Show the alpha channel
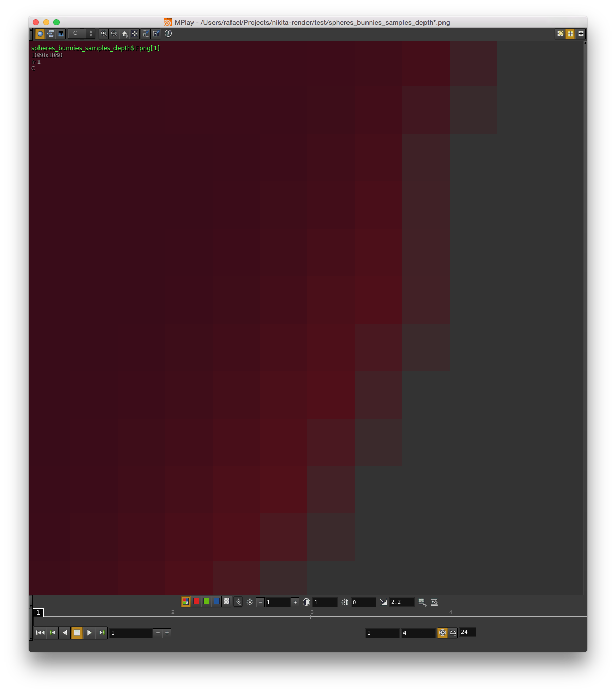Image resolution: width=616 pixels, height=693 pixels. (x=227, y=602)
